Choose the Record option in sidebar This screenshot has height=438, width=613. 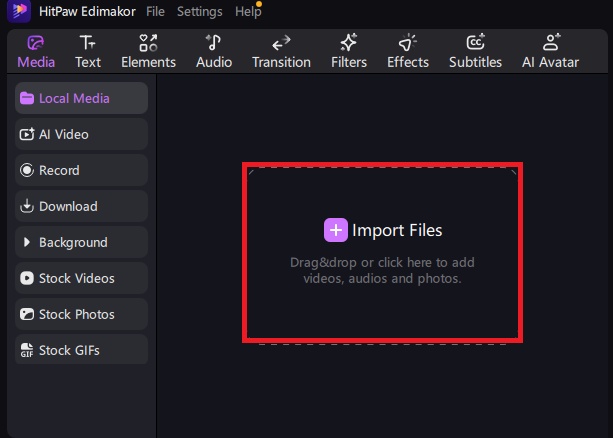tap(81, 170)
